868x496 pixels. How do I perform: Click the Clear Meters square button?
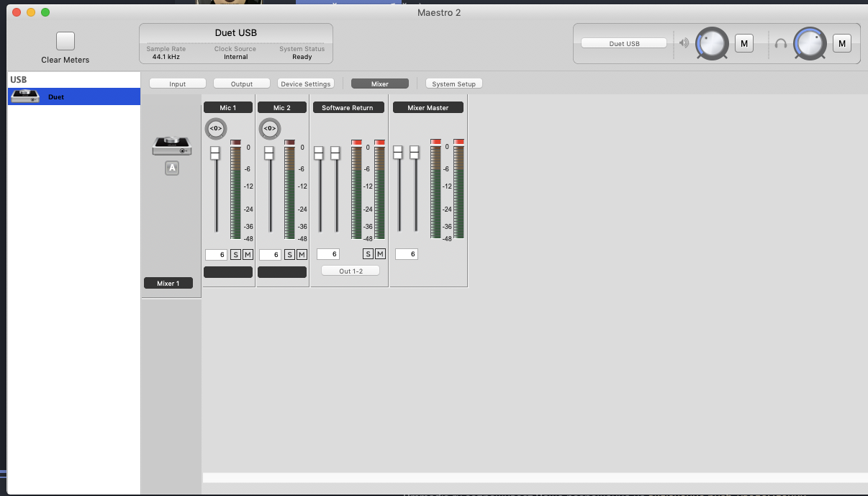[x=65, y=41]
